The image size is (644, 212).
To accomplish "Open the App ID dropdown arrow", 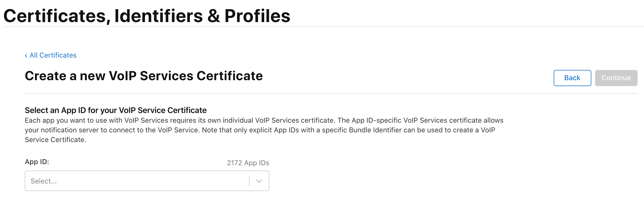I will tap(259, 181).
